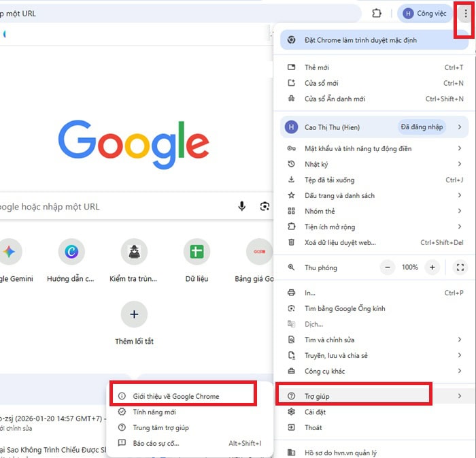
Task: Expand Tìm và chỉnh sửa submenu
Action: (375, 340)
